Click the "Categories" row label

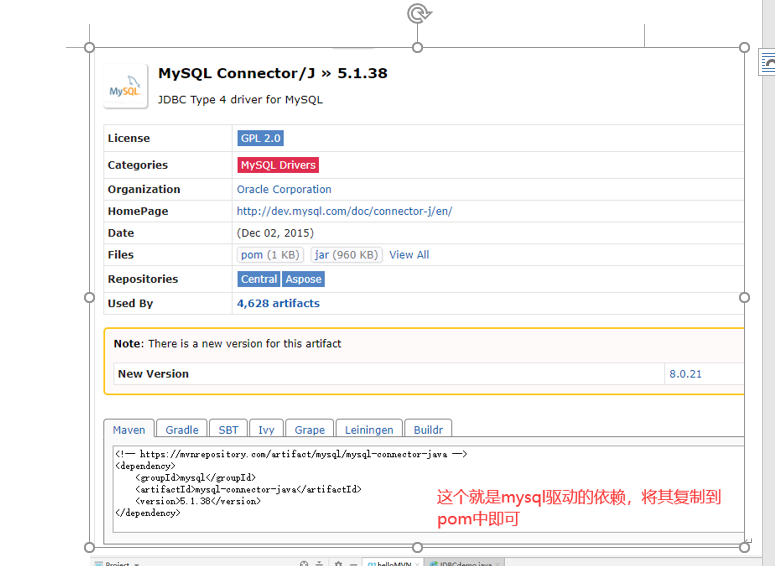[x=138, y=165]
